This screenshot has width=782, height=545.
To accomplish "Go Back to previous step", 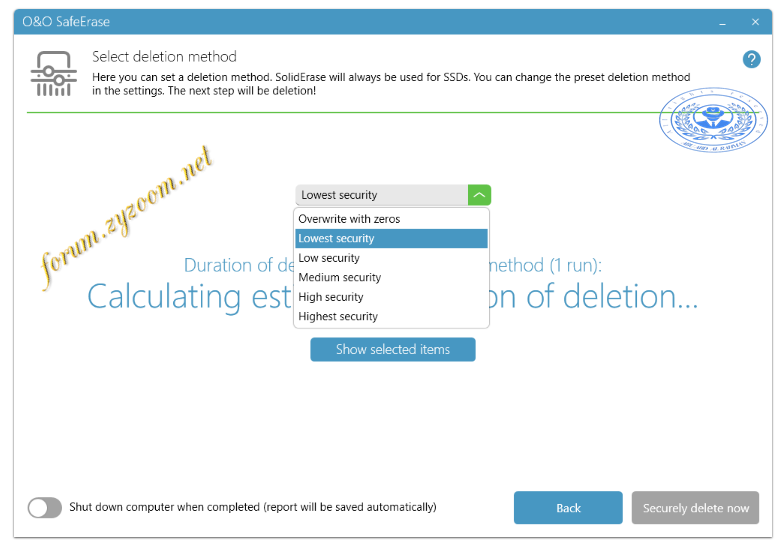I will click(x=568, y=508).
